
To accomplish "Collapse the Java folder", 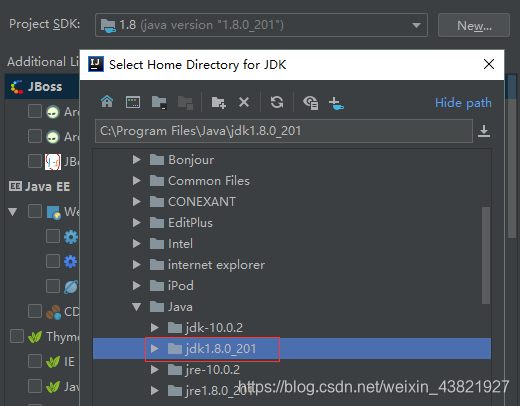I will point(136,307).
